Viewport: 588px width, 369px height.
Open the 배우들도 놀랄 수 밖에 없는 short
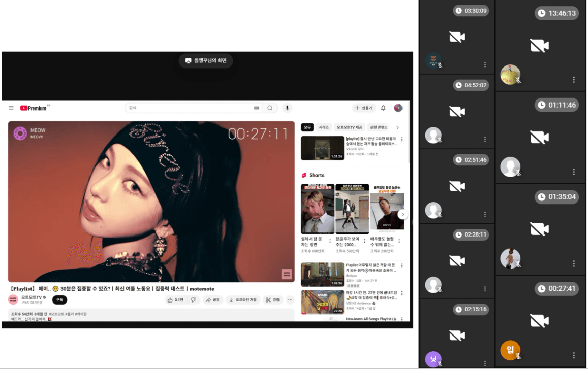(x=387, y=209)
